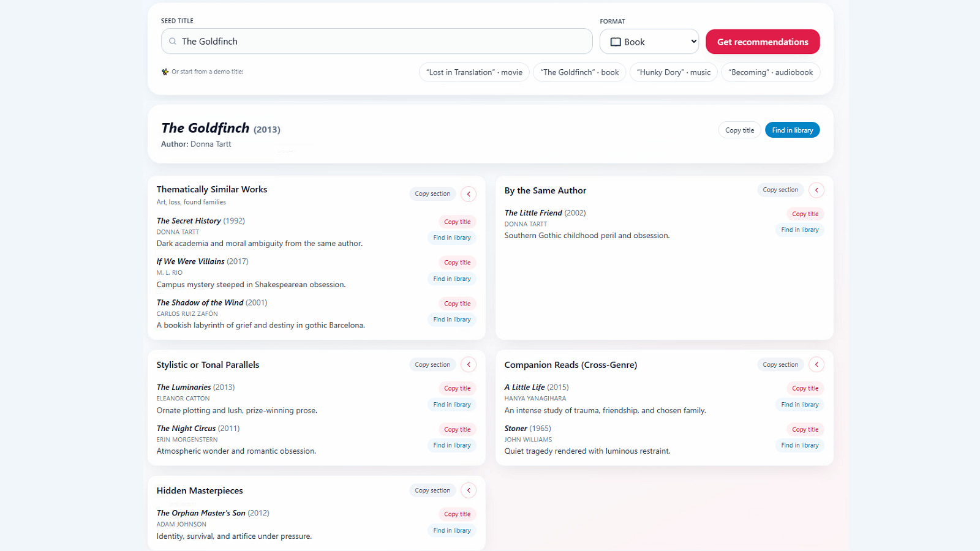Image resolution: width=980 pixels, height=551 pixels.
Task: Copy the title of Stoner
Action: click(805, 429)
